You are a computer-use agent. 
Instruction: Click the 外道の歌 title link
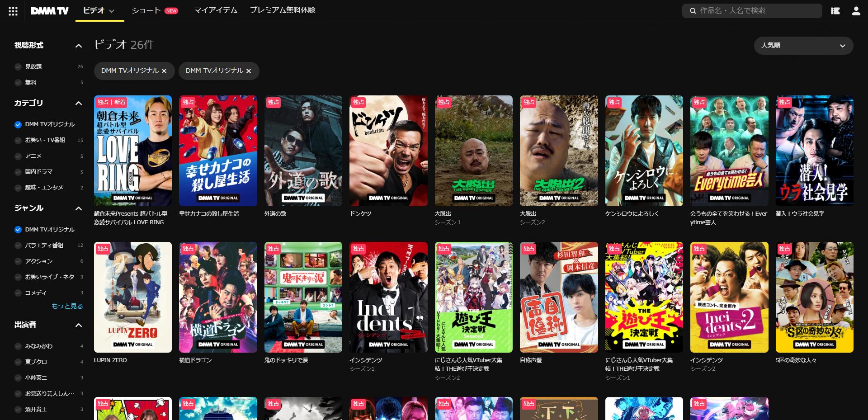pos(275,214)
